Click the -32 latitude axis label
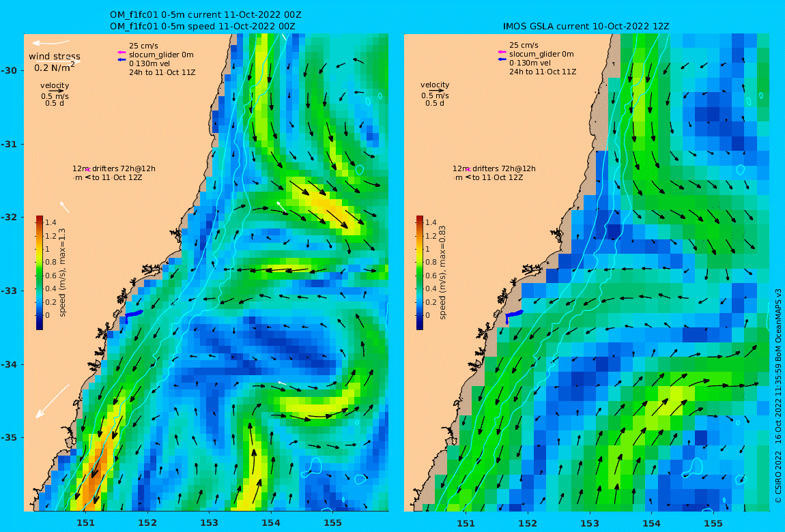 click(10, 218)
